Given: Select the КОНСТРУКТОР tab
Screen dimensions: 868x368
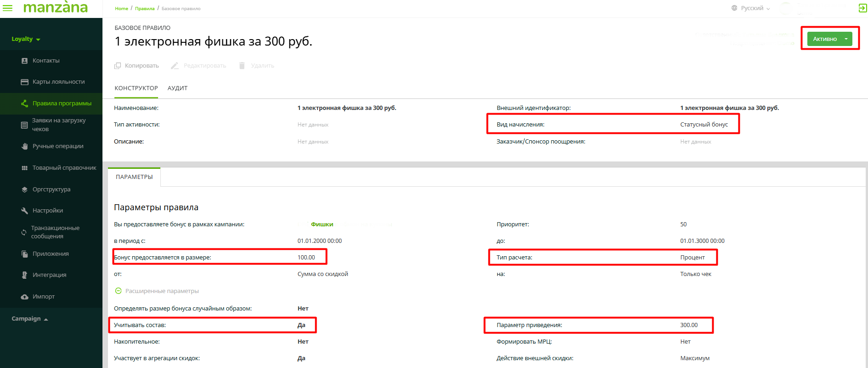Looking at the screenshot, I should 136,88.
